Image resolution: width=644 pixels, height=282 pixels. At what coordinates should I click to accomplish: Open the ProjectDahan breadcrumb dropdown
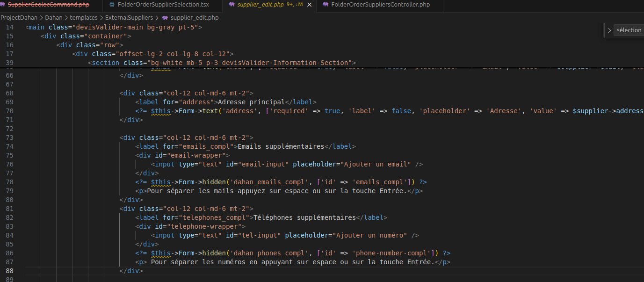(19, 18)
